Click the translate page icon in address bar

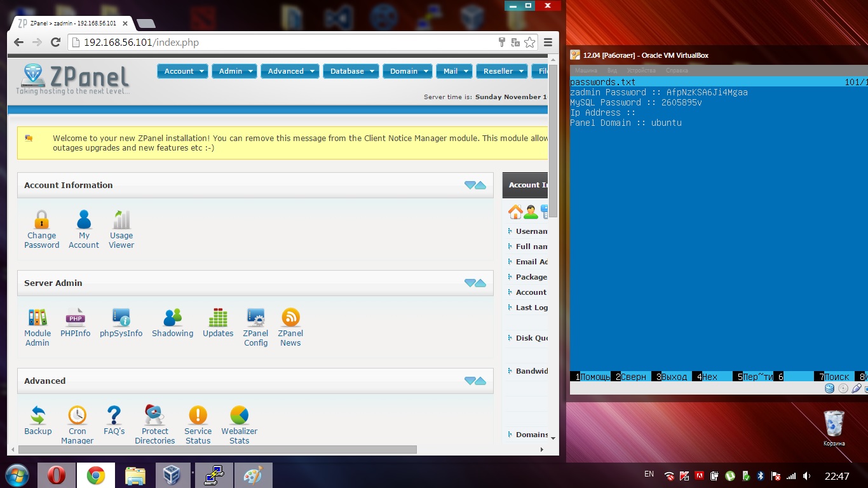point(515,43)
